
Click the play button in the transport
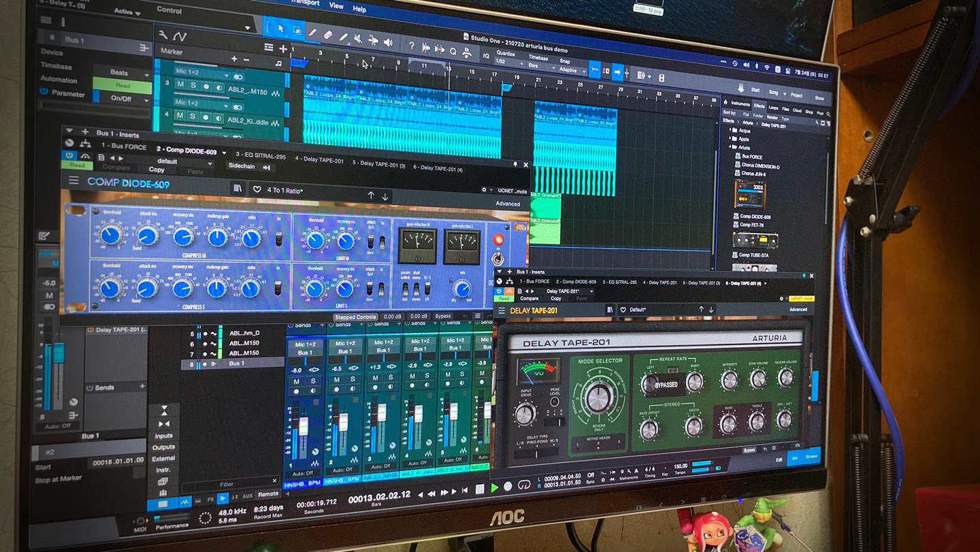[x=495, y=487]
